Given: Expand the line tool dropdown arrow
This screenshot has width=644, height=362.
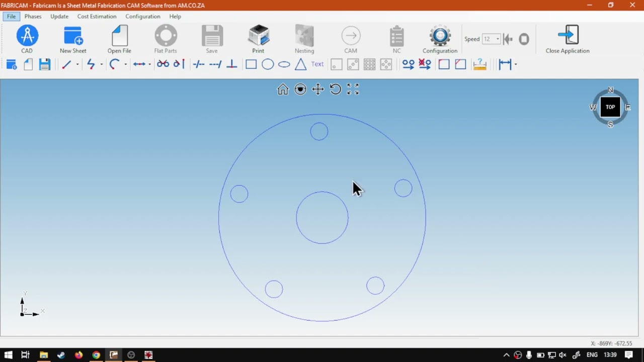Looking at the screenshot, I should coord(77,64).
